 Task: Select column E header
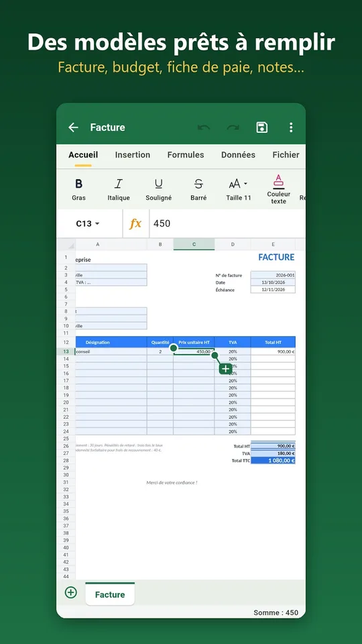click(x=273, y=244)
